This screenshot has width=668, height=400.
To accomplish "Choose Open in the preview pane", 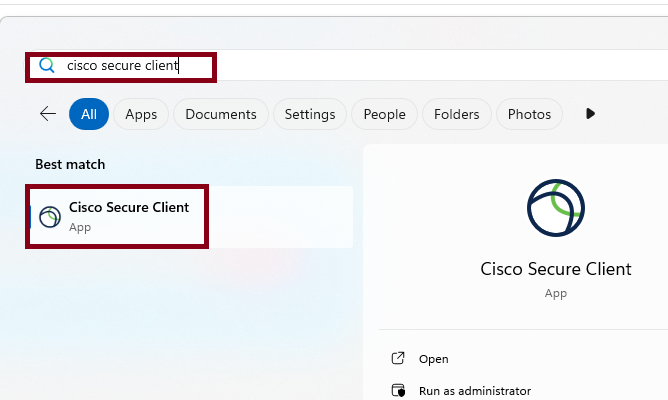I will click(x=434, y=359).
